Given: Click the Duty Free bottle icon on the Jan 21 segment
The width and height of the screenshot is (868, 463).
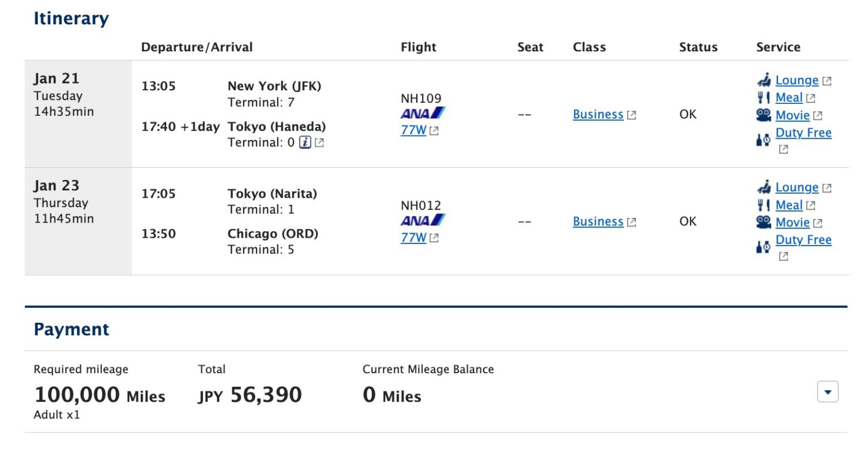Looking at the screenshot, I should pyautogui.click(x=762, y=137).
